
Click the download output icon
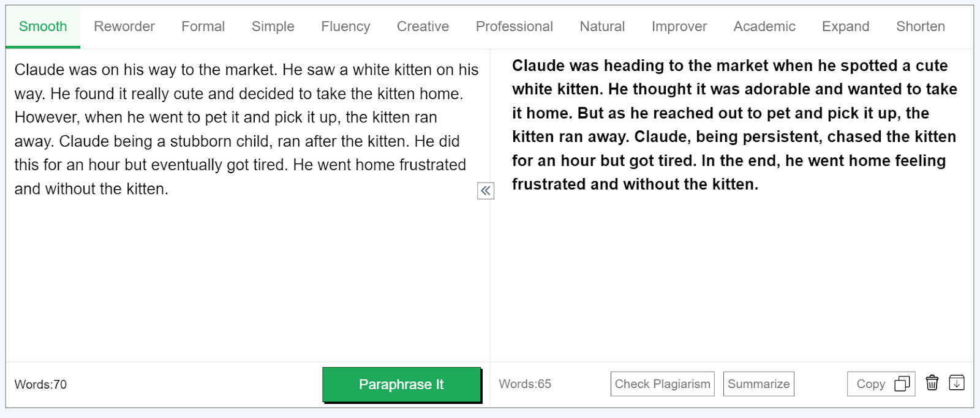(x=957, y=383)
